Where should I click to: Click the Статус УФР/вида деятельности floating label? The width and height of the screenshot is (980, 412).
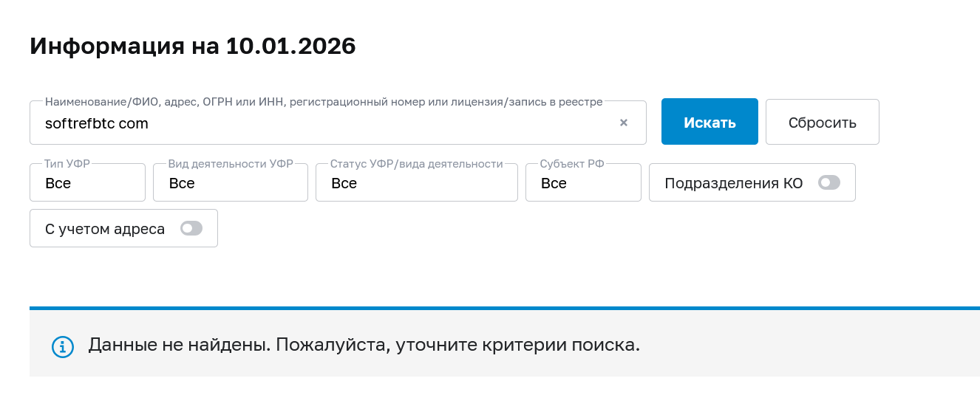[x=416, y=164]
